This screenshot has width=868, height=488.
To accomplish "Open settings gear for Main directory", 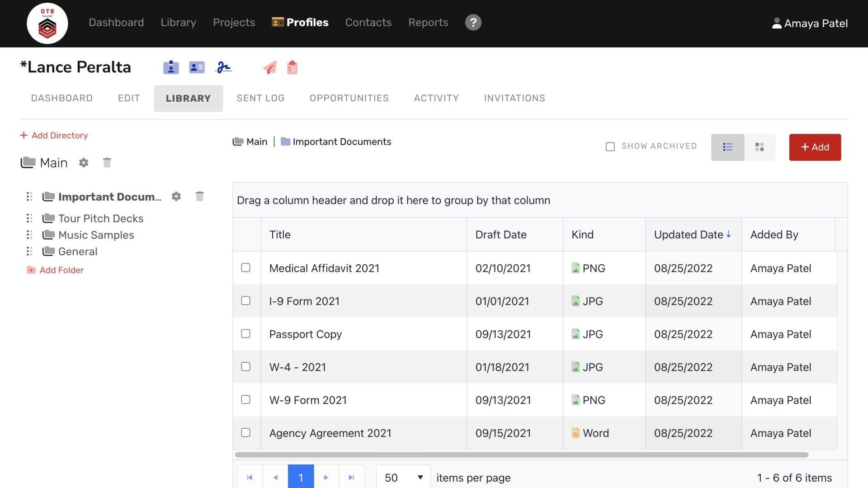I will pyautogui.click(x=84, y=163).
